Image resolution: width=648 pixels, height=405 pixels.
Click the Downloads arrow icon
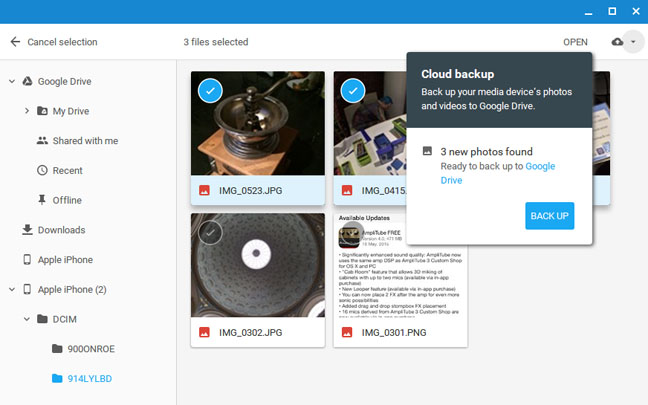click(27, 230)
